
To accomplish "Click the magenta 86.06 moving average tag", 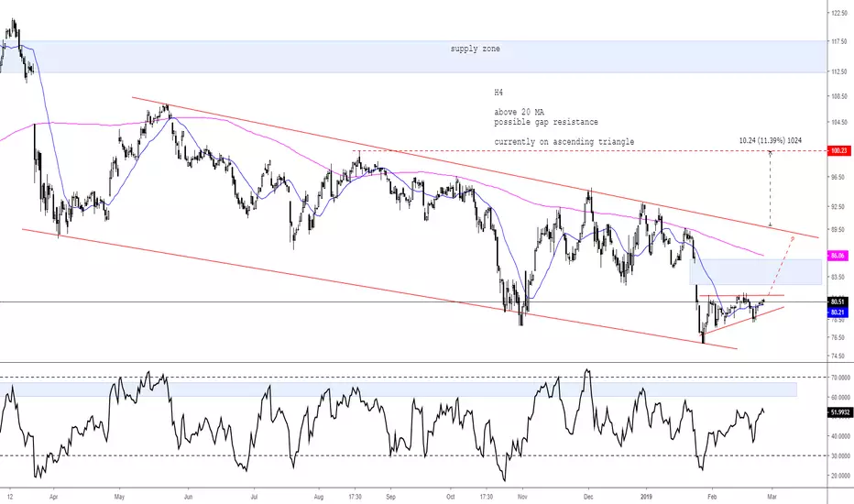I will [x=838, y=256].
